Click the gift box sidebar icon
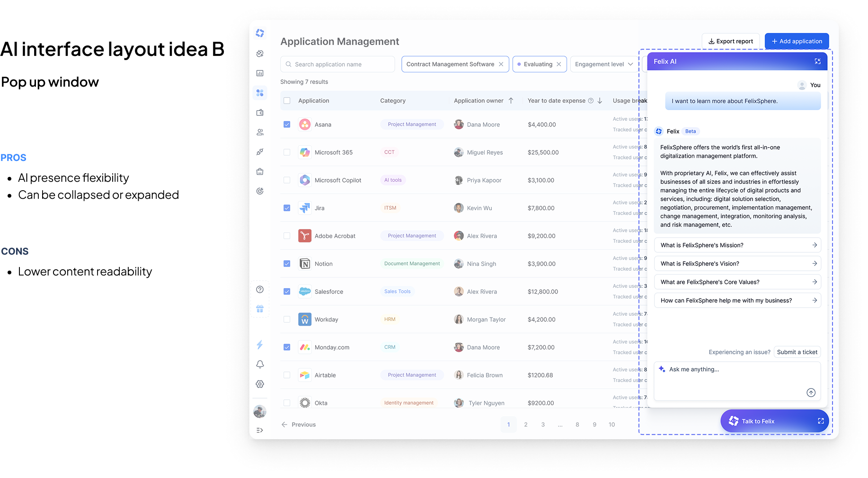Screen dimensions: 868x478 pyautogui.click(x=260, y=309)
